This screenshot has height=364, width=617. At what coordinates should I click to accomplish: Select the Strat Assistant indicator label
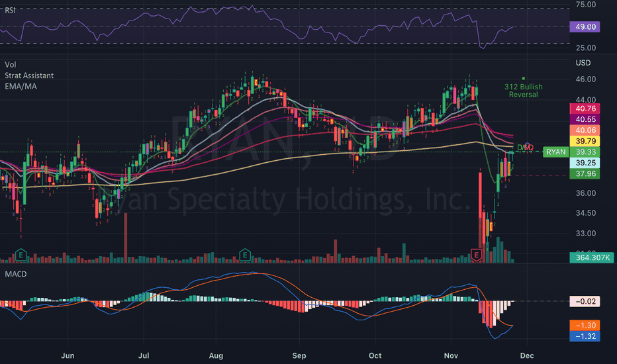tap(29, 75)
